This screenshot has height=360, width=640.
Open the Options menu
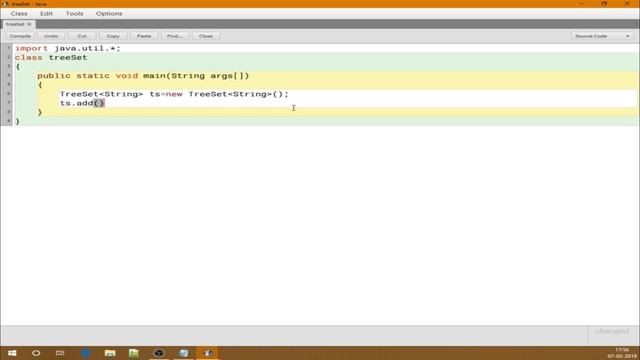(x=109, y=13)
